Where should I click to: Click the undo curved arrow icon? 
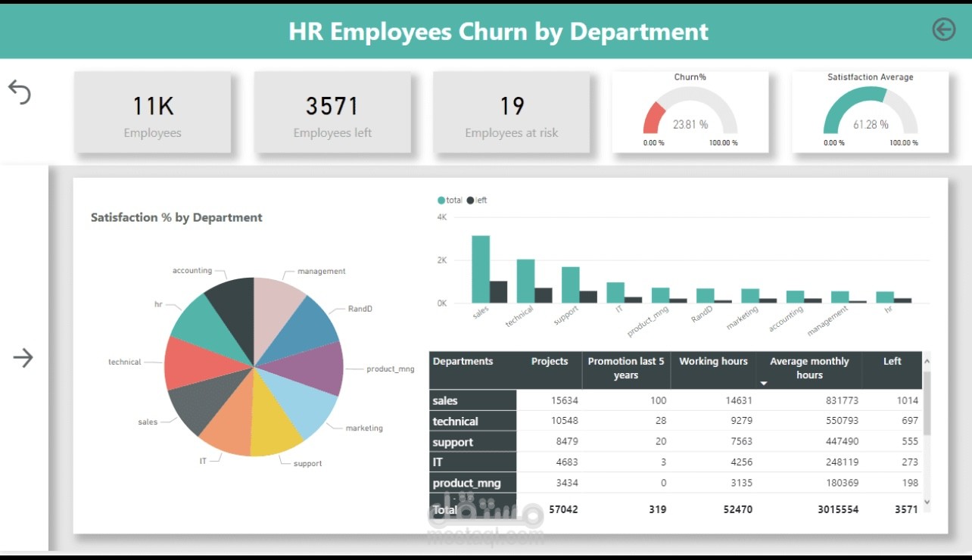pyautogui.click(x=20, y=92)
